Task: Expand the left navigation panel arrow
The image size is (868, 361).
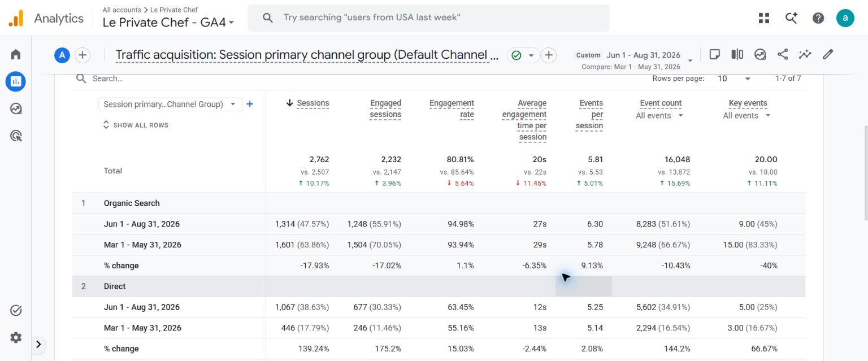Action: coord(38,344)
